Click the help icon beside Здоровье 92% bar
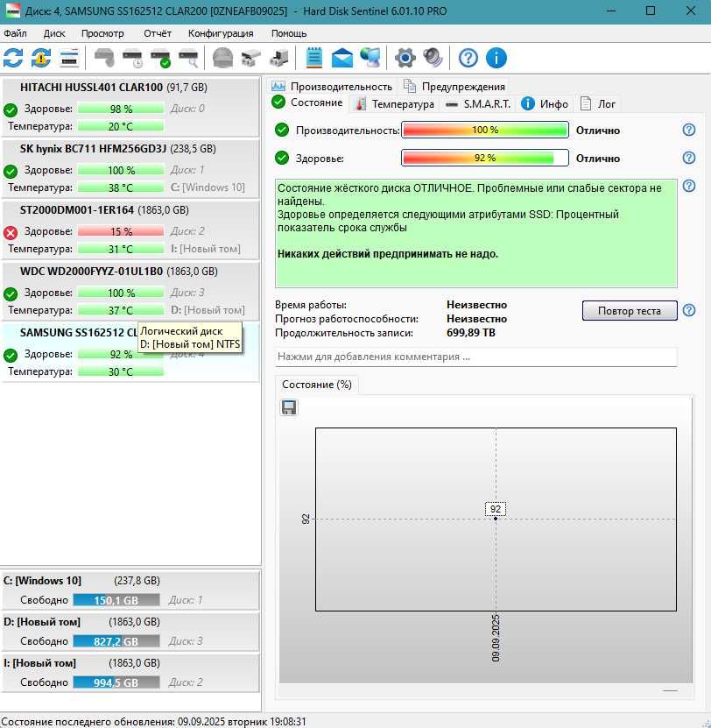The image size is (711, 728). coord(689,158)
